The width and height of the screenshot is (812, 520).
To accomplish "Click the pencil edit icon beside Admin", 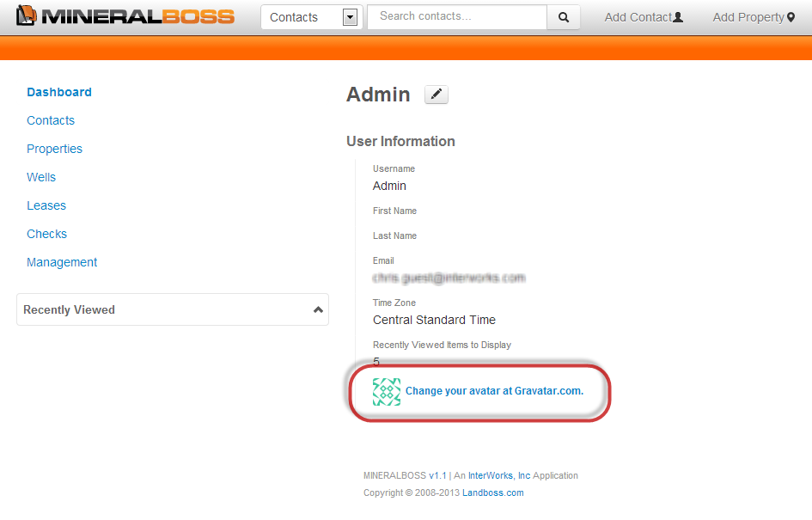I will click(437, 95).
